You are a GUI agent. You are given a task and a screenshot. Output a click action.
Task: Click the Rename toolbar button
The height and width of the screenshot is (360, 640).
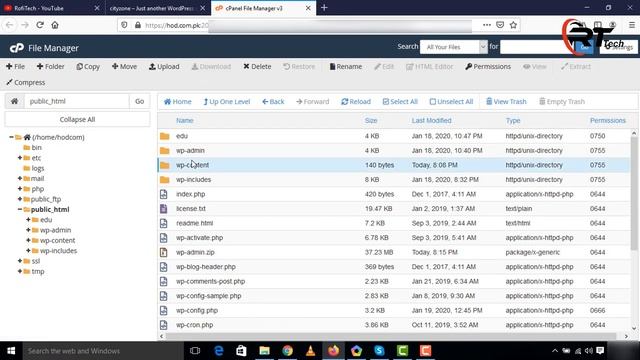point(346,67)
